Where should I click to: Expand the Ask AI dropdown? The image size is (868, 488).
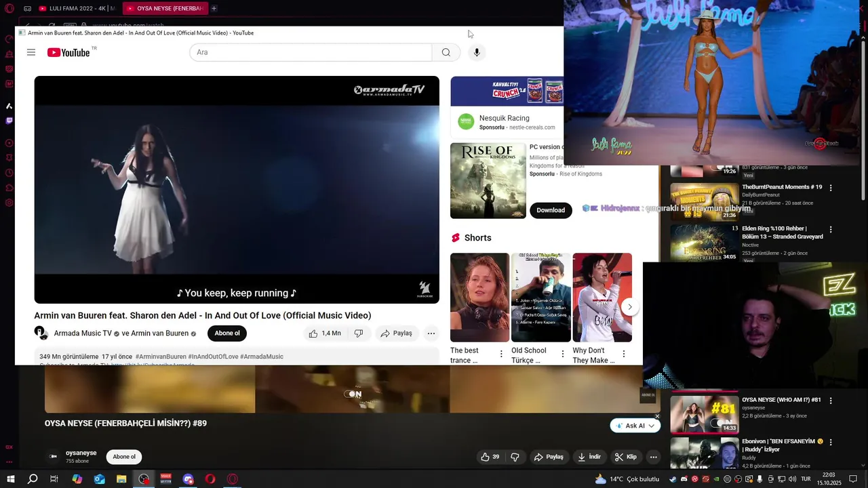tap(652, 426)
